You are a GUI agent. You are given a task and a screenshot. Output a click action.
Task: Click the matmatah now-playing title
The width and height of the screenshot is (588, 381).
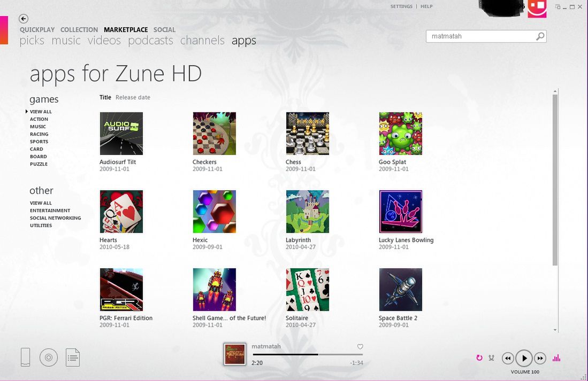266,346
